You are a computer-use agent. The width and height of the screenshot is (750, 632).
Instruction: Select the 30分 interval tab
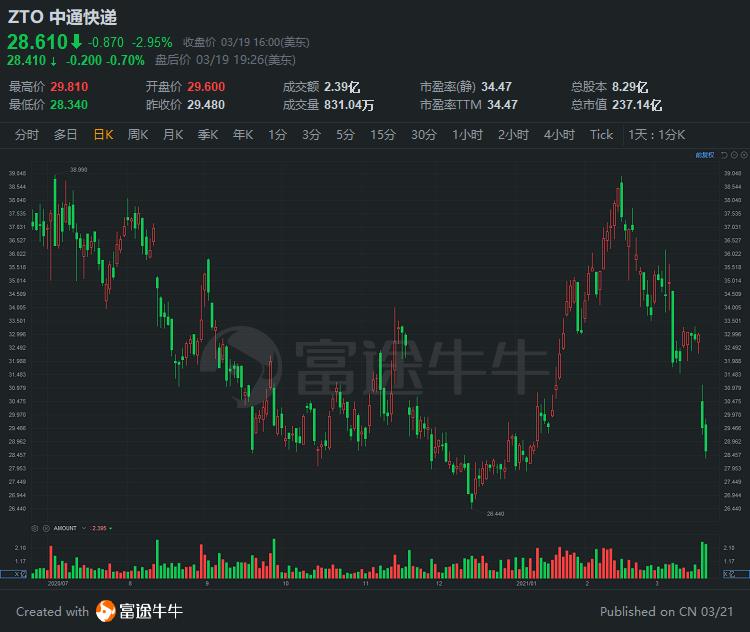424,135
